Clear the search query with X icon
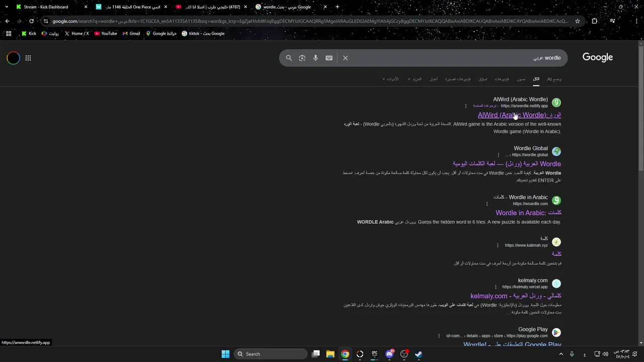644x362 pixels. pos(346,58)
